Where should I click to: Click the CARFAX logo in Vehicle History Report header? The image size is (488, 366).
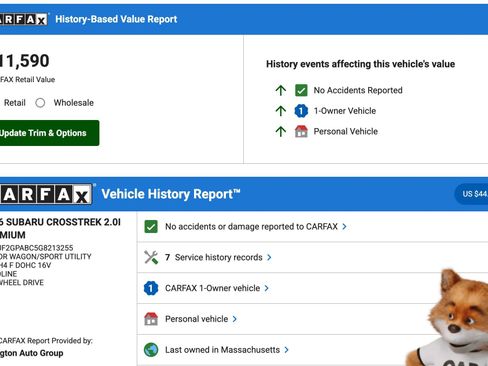click(x=46, y=194)
